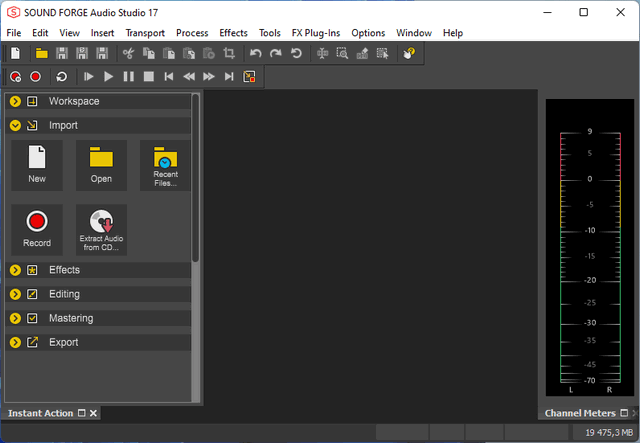Screen dimensions: 640x443
Task: Click the Open tile in Import
Action: pyautogui.click(x=101, y=165)
